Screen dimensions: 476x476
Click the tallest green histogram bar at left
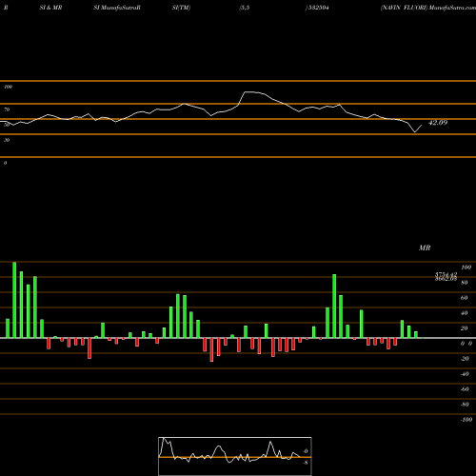(x=14, y=300)
